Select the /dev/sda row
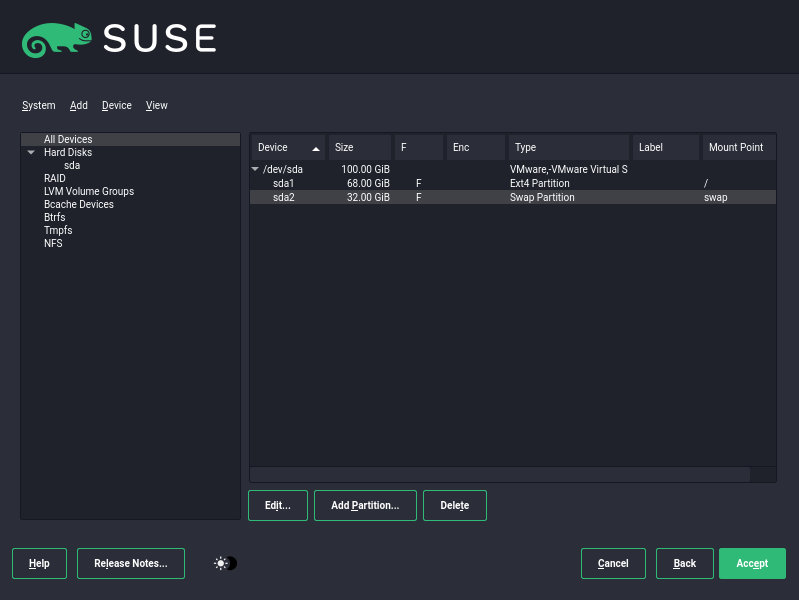The height and width of the screenshot is (600, 799). tap(513, 169)
